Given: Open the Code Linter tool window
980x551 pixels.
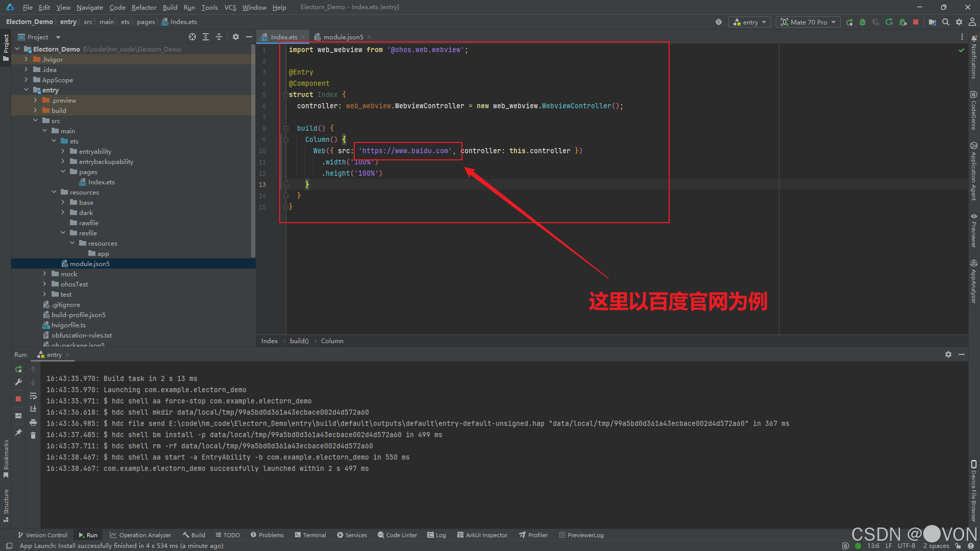Looking at the screenshot, I should click(397, 535).
